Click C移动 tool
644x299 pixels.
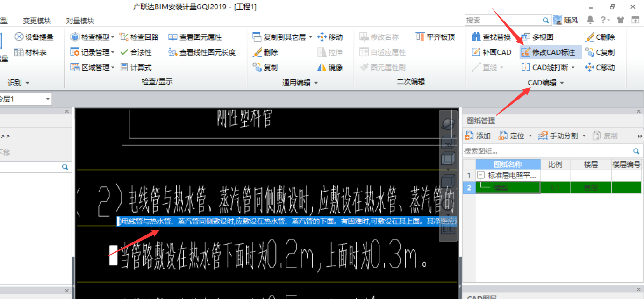point(600,67)
